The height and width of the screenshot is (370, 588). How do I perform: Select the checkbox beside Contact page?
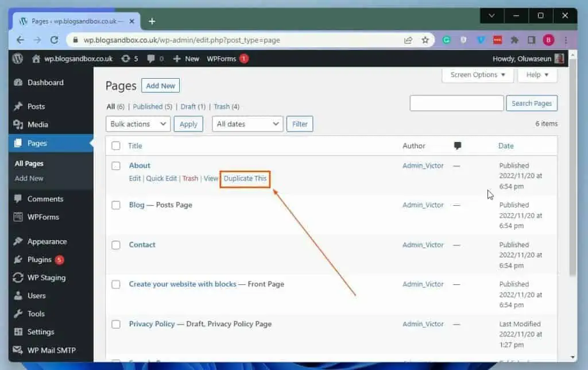[x=116, y=245]
